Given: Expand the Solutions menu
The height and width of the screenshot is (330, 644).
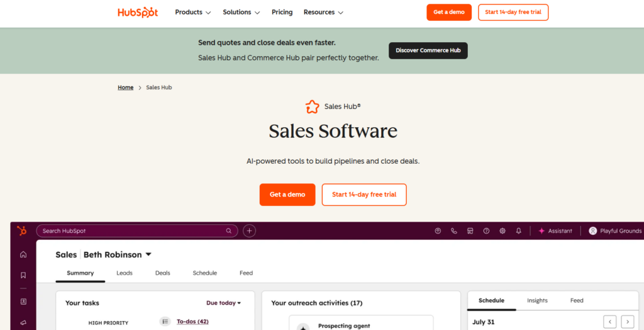Looking at the screenshot, I should point(241,13).
